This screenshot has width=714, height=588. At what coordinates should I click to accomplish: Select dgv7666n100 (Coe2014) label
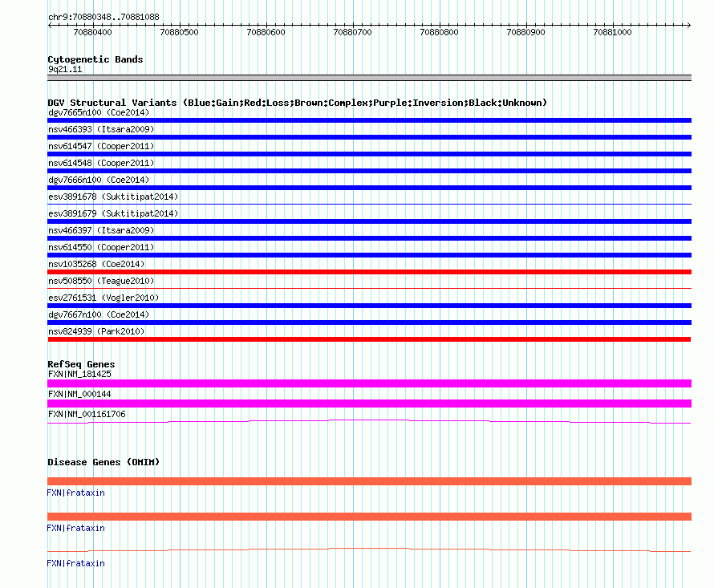click(x=99, y=180)
